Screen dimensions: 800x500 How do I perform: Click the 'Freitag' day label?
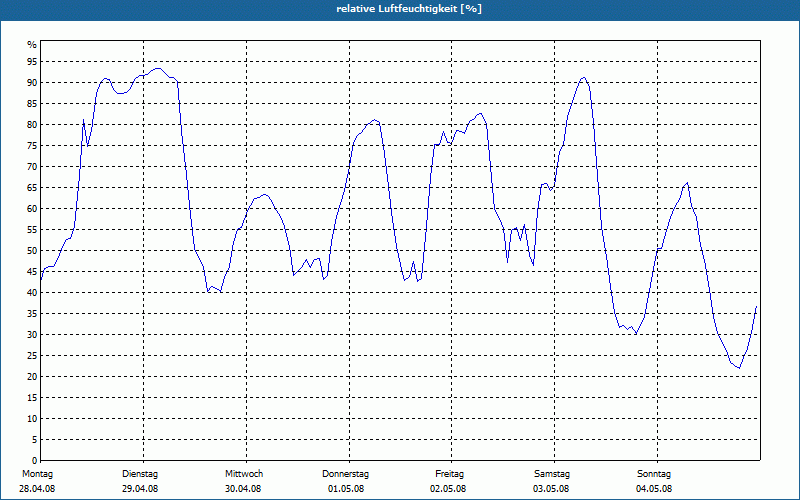click(x=449, y=474)
